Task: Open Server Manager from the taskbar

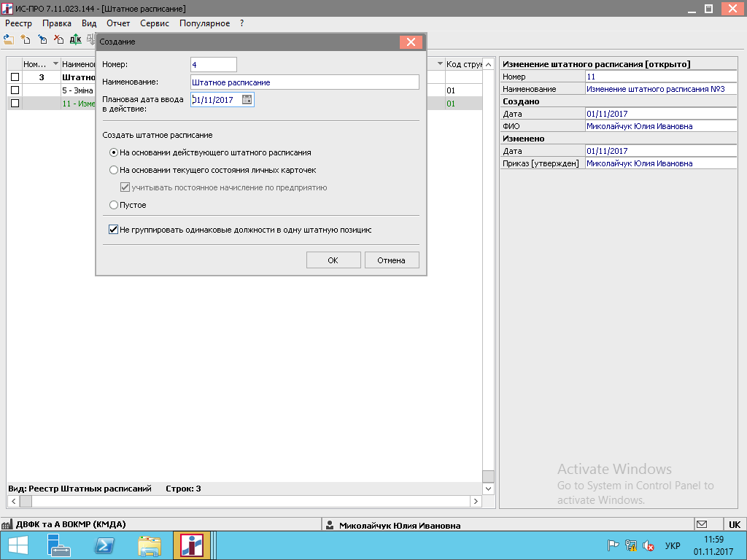Action: click(58, 545)
